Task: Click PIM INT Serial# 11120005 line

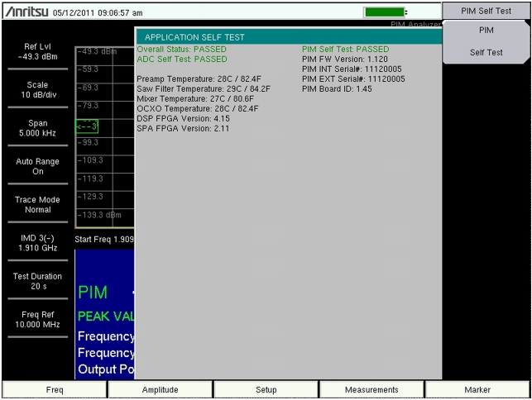Action: (x=352, y=69)
